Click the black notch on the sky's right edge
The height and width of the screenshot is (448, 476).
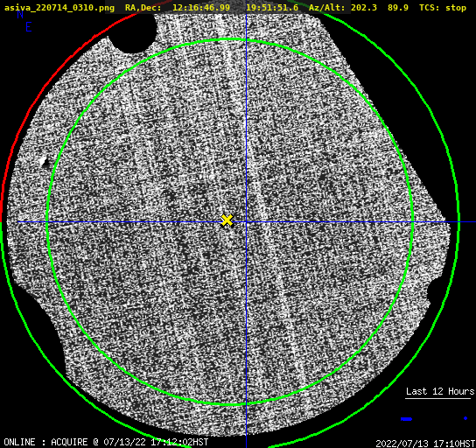(x=433, y=290)
